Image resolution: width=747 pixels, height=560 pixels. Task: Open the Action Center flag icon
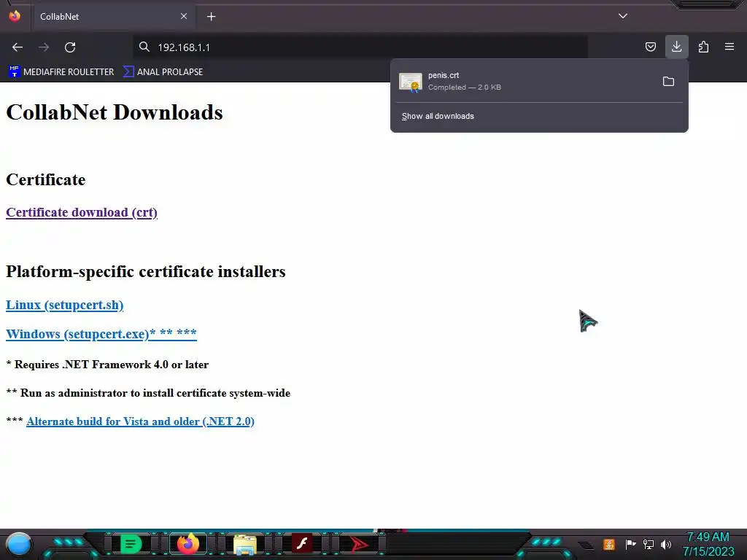pos(630,544)
